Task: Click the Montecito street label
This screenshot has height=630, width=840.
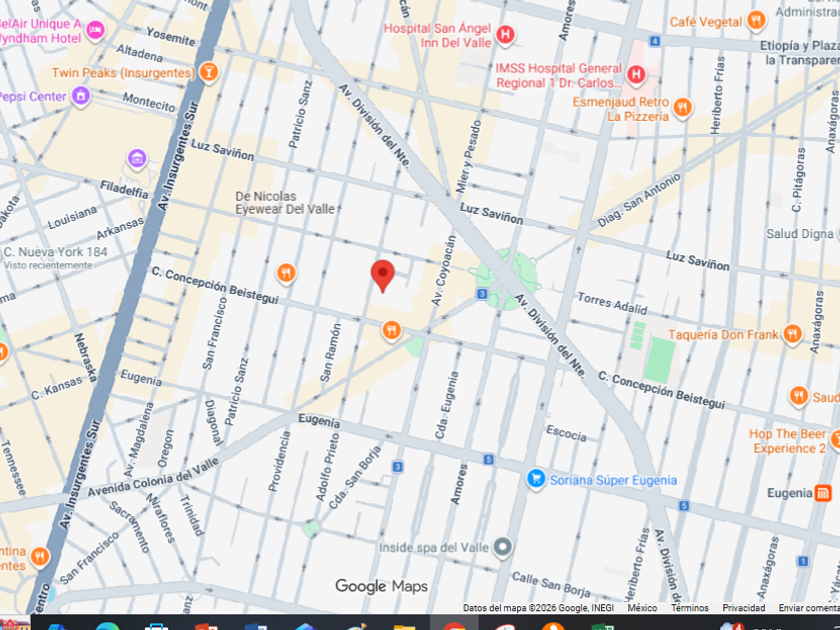Action: (x=149, y=102)
